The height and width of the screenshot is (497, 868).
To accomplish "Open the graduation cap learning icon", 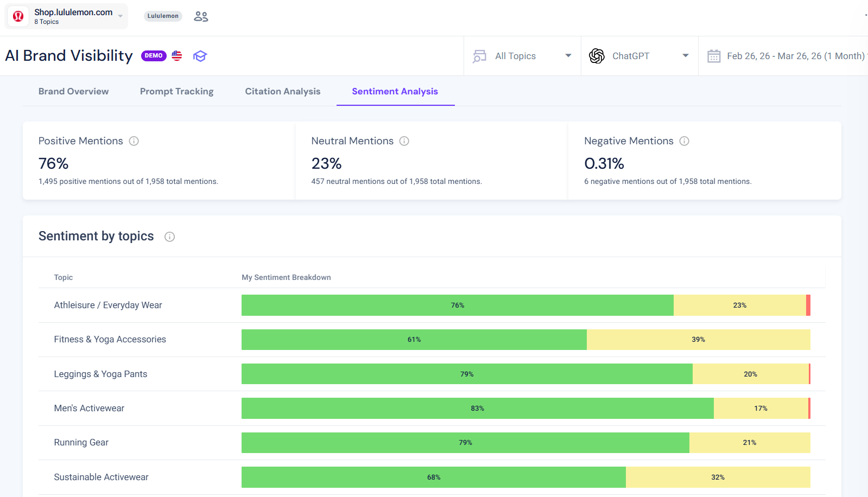I will 200,56.
